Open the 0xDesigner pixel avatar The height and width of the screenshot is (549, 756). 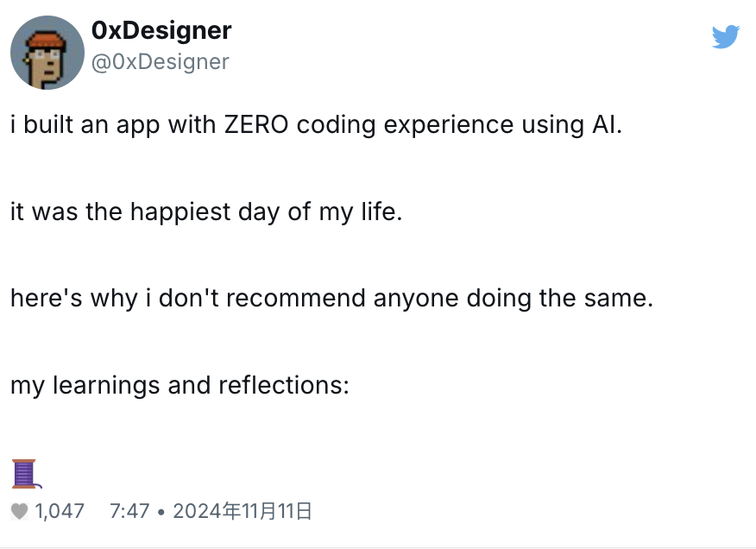tap(47, 53)
